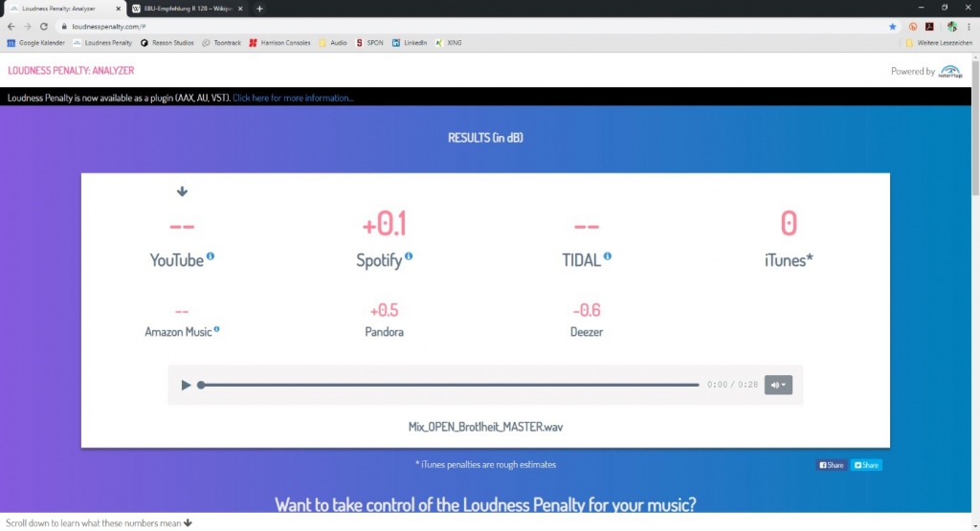This screenshot has height=531, width=980.
Task: Click the LOUDNESS PENALTY: ANALYZER header title
Action: [71, 71]
